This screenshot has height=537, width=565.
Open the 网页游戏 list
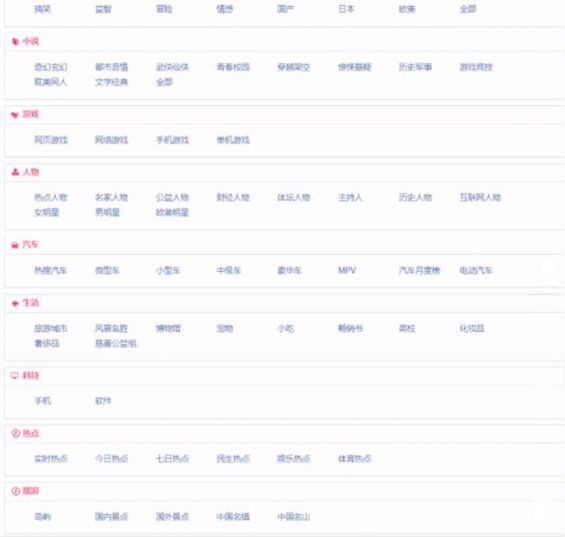pos(51,140)
